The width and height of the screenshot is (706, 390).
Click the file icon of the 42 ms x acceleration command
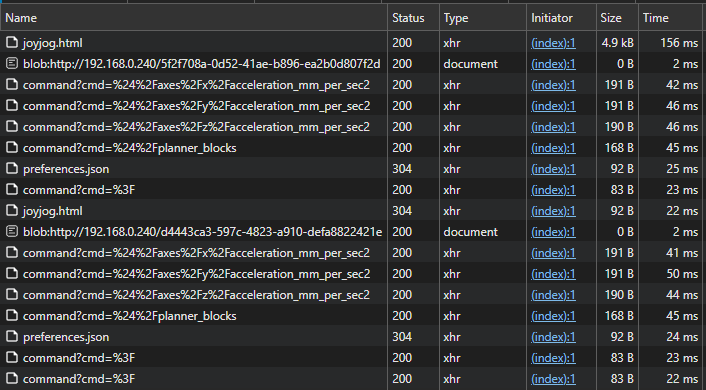[12, 85]
